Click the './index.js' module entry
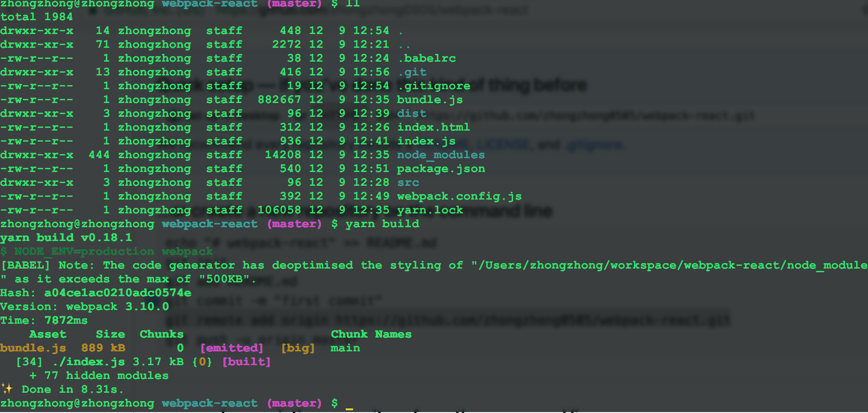This screenshot has height=413, width=868. [x=88, y=362]
